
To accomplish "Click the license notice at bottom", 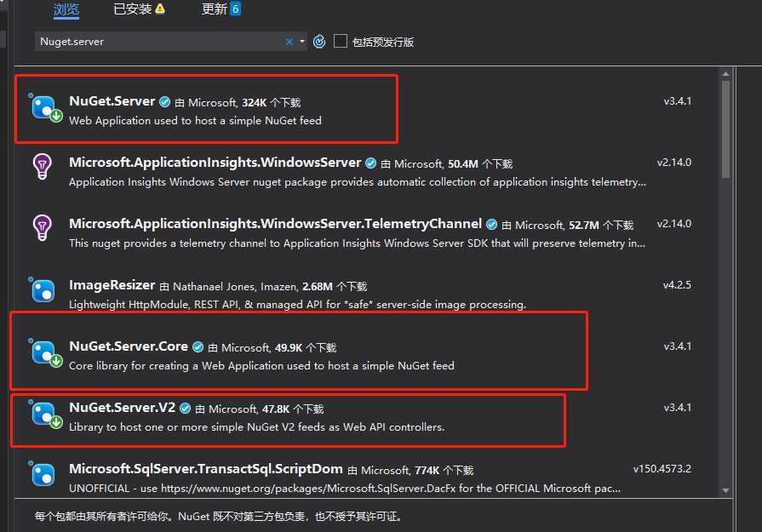I will coord(219,516).
